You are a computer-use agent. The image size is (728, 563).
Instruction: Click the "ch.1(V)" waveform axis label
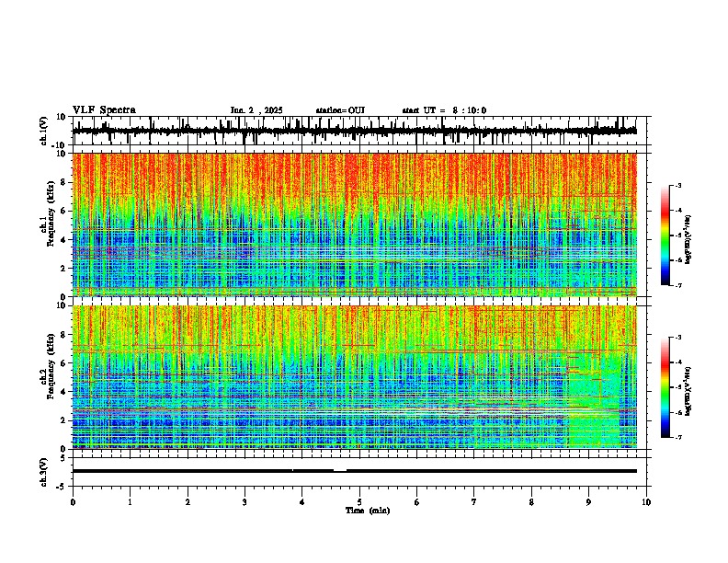click(x=44, y=131)
